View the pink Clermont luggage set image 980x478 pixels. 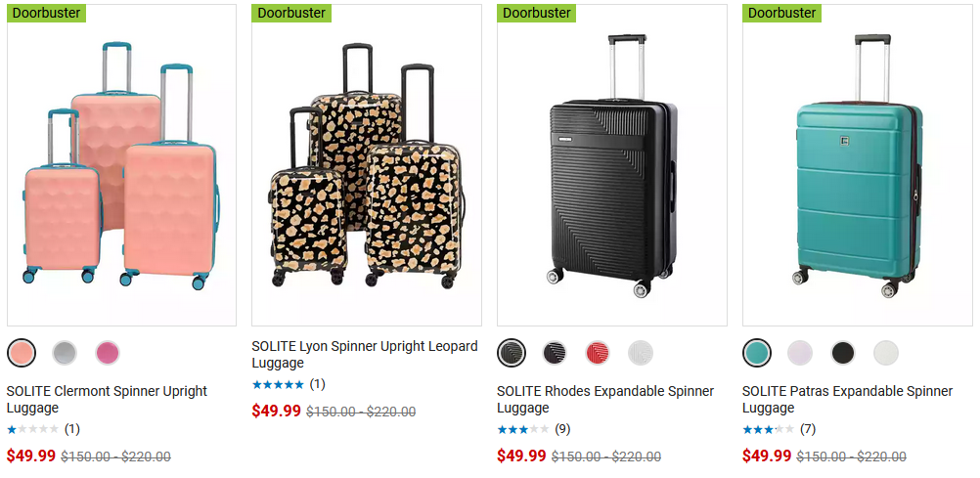(121, 165)
